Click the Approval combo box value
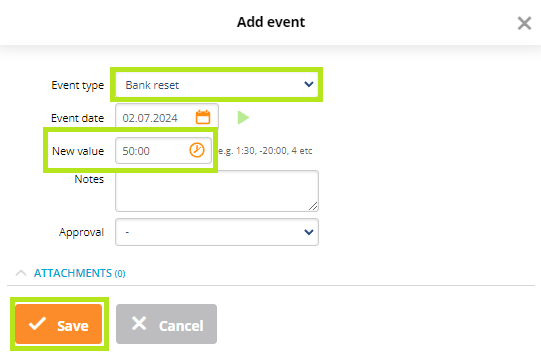This screenshot has height=361, width=541. coord(217,232)
